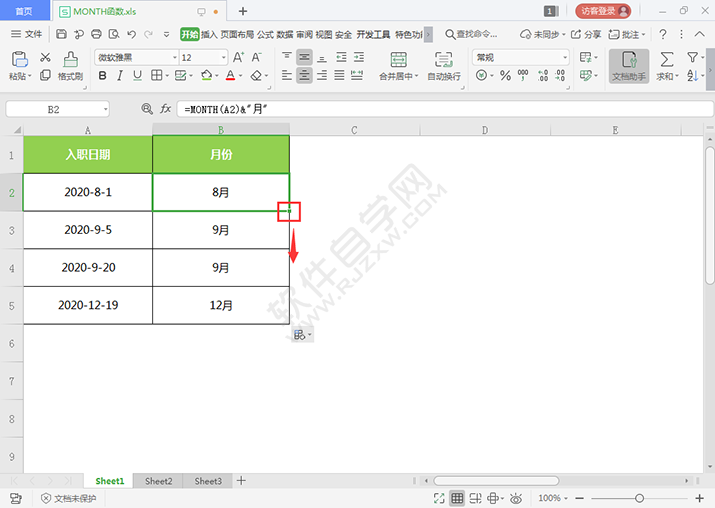Click the 求和 AutoSum icon
The height and width of the screenshot is (508, 715).
667,65
